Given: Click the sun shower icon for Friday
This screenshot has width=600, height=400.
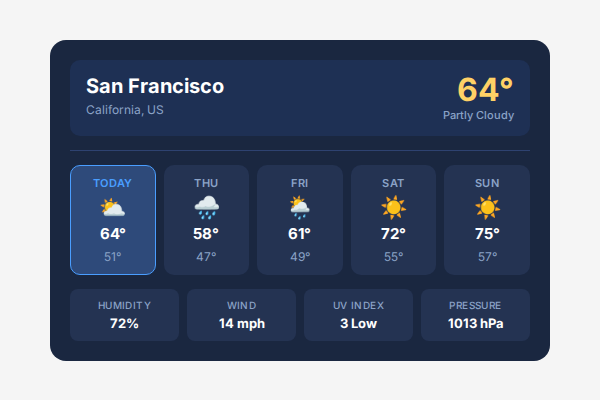Looking at the screenshot, I should pos(299,208).
